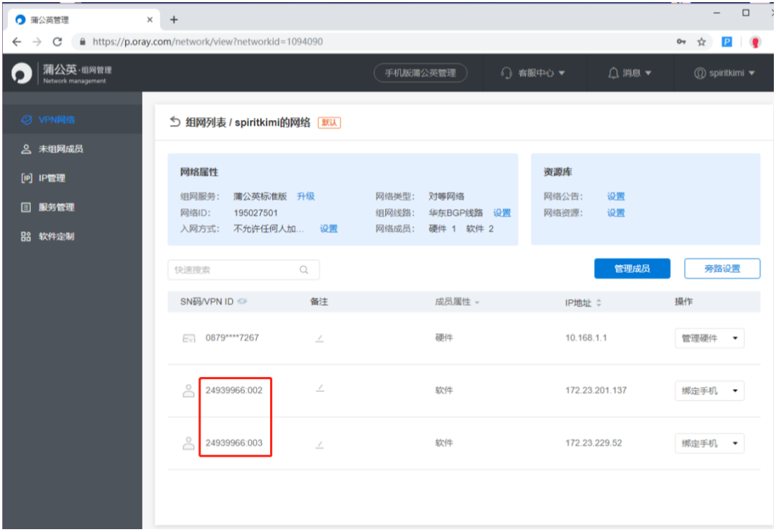Bookmark this page with the star icon
Viewport: 776px width, 532px height.
[x=701, y=42]
